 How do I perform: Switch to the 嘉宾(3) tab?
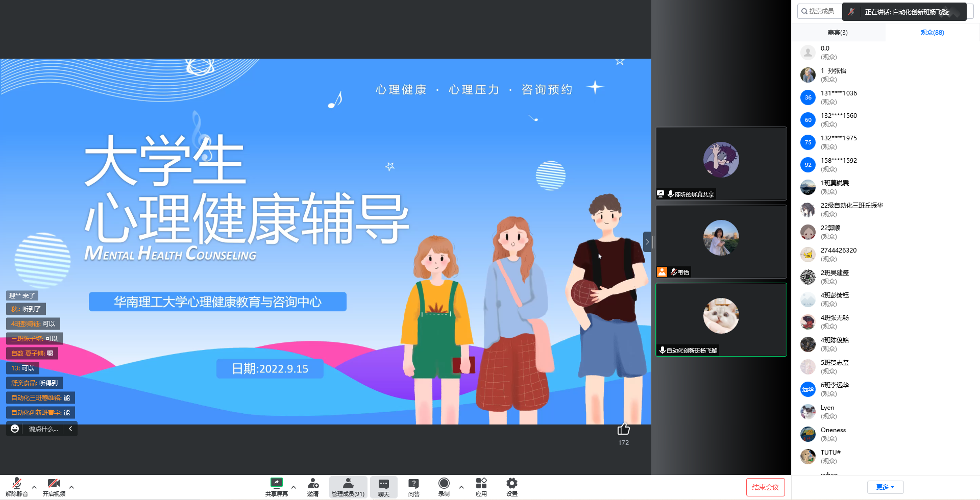click(838, 33)
